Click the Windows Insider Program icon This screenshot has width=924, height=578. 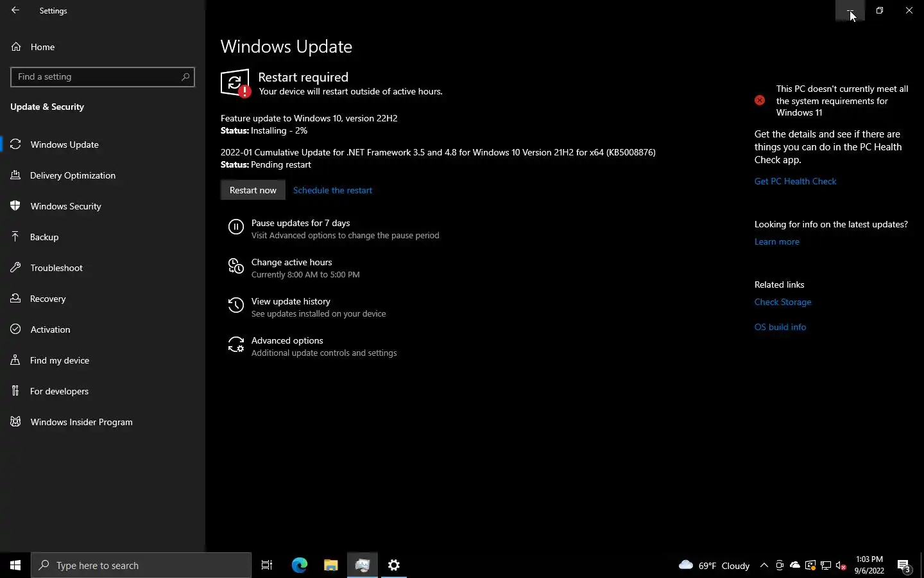click(x=15, y=422)
